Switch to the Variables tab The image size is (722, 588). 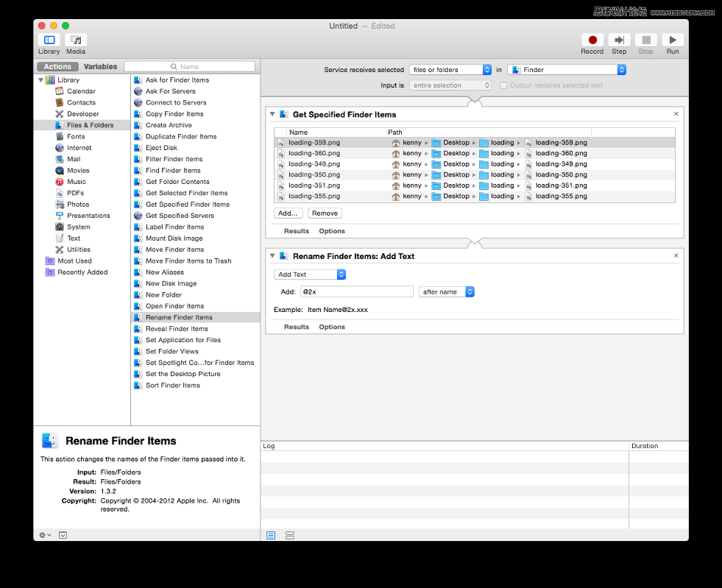100,67
